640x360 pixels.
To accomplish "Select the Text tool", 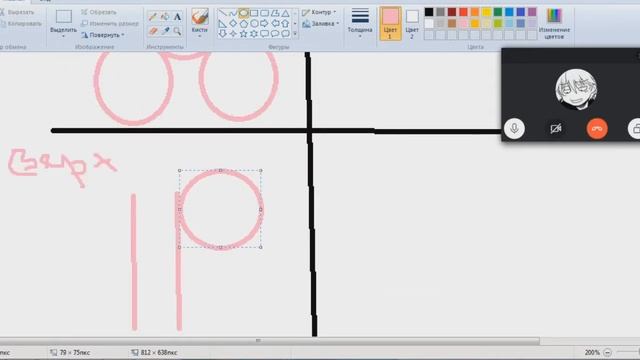I will [177, 17].
